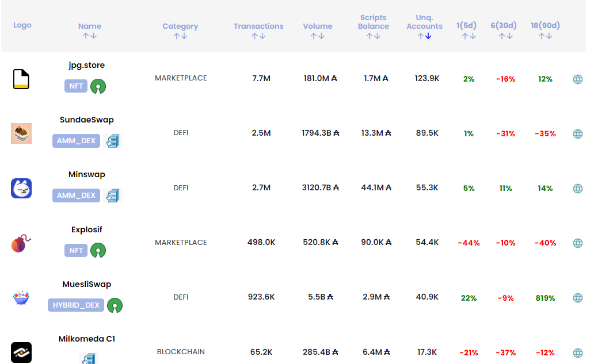
Task: Click the MuesliSwap bowl logo
Action: point(21,298)
